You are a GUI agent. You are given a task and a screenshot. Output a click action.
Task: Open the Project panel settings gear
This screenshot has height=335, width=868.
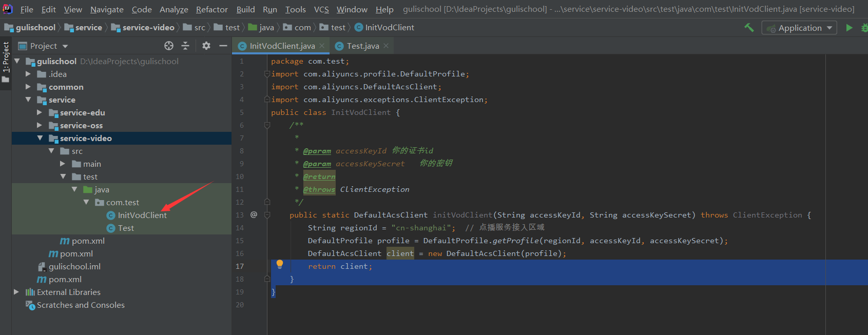206,46
